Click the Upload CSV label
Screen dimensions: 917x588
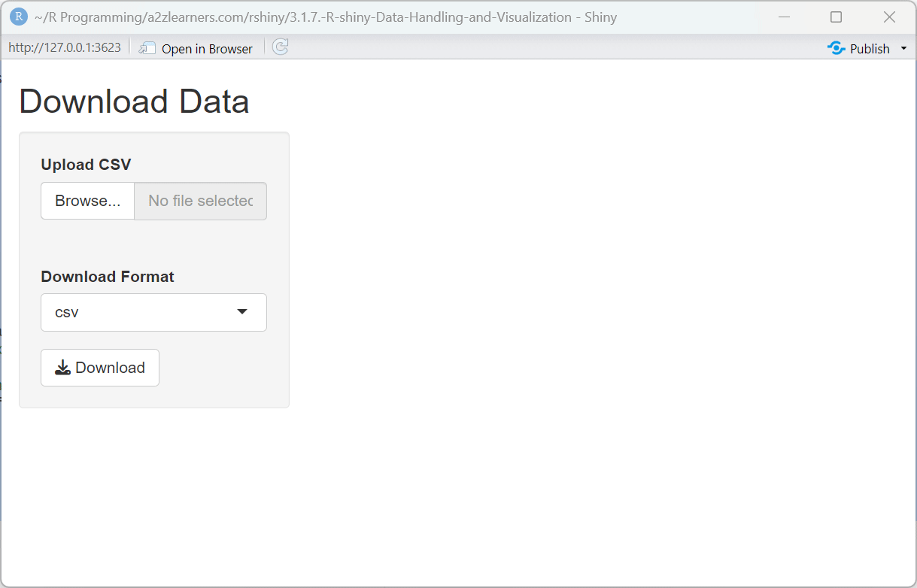tap(86, 165)
